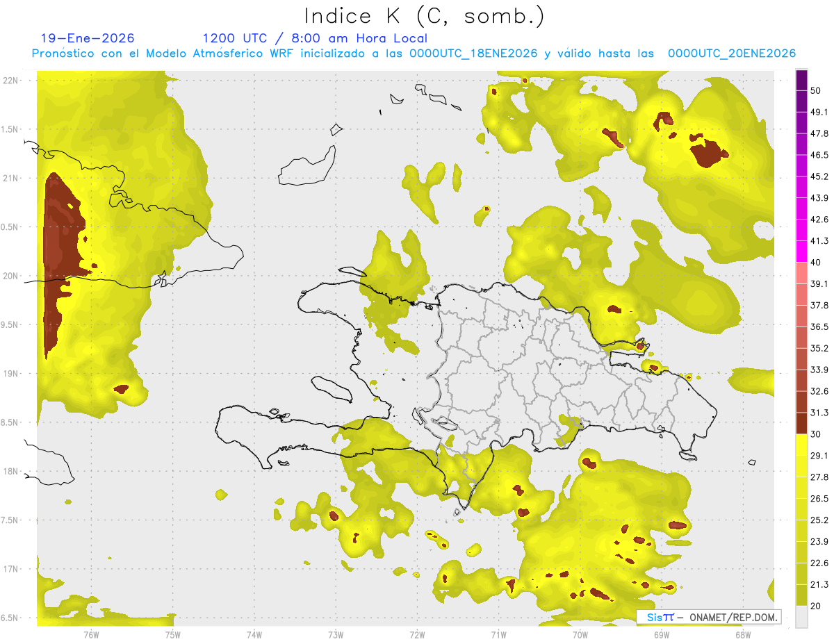834x644 pixels.
Task: Click the colorbar value "30"
Action: tap(816, 434)
